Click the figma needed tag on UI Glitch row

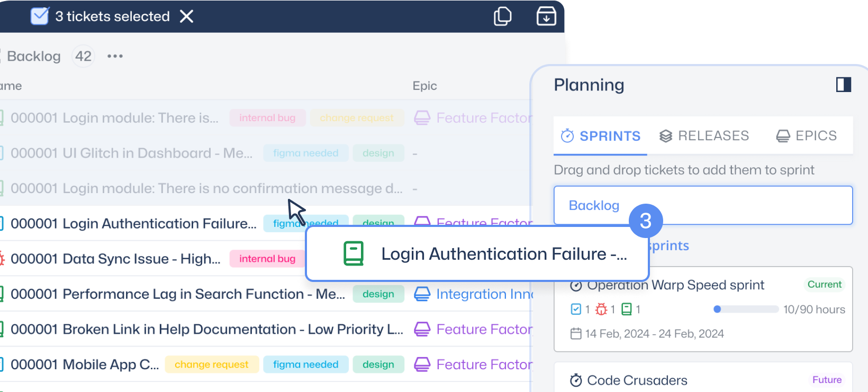click(305, 153)
